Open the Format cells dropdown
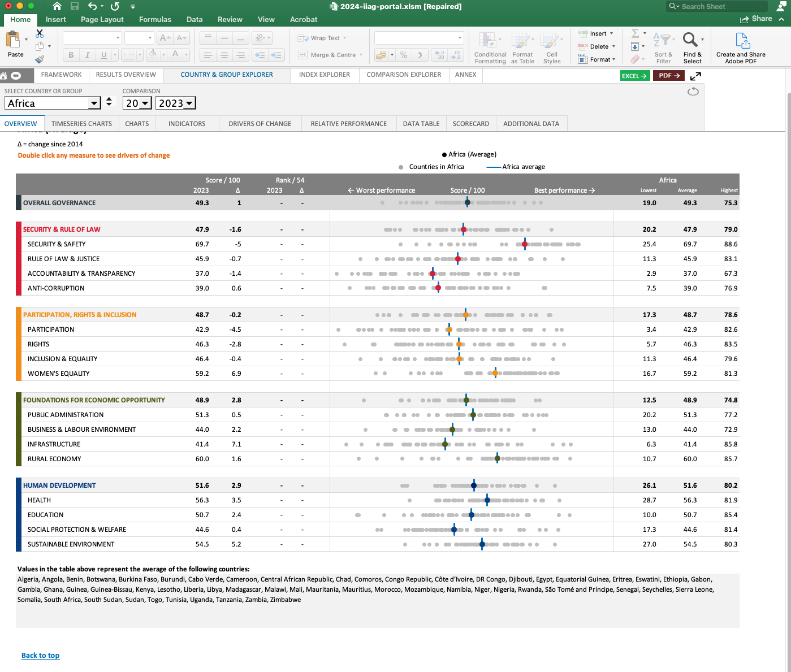The height and width of the screenshot is (672, 791). 613,59
